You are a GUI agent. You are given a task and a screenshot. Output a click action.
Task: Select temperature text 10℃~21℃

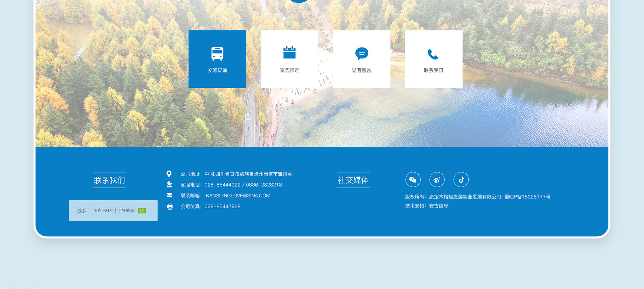pyautogui.click(x=104, y=211)
